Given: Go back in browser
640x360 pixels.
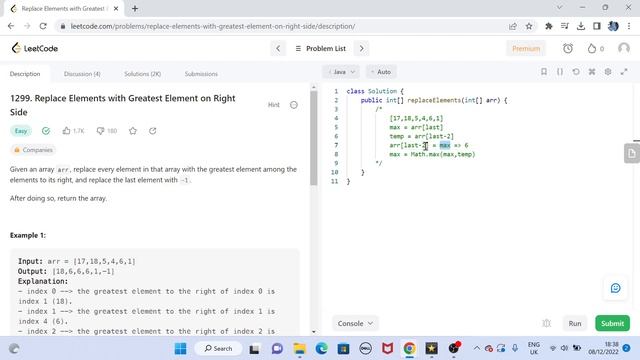Looking at the screenshot, I should [x=11, y=26].
